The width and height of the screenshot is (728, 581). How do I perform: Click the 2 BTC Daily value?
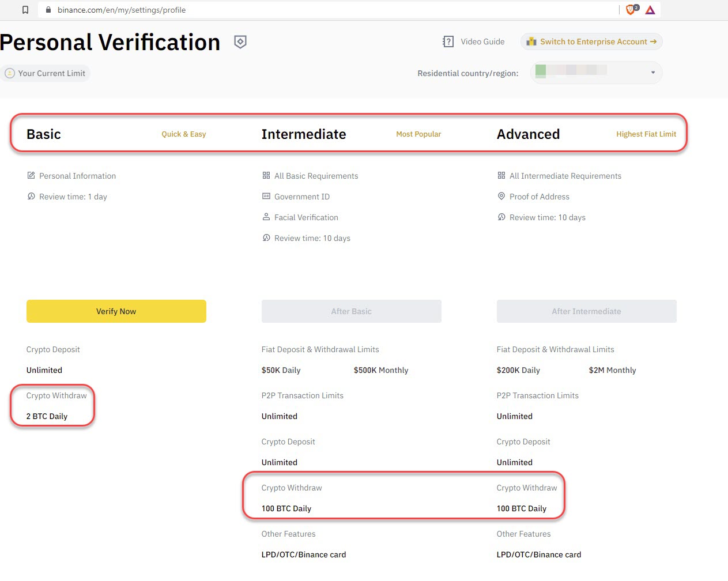point(47,416)
